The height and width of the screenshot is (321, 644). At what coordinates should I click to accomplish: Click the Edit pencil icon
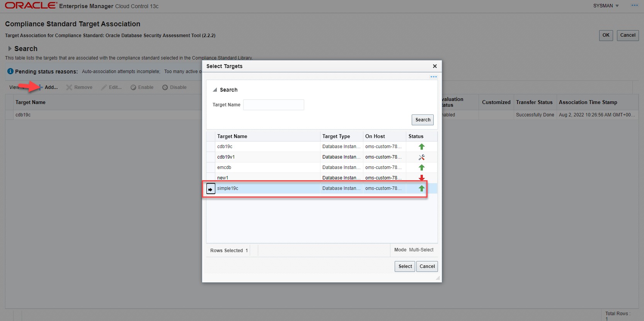[x=104, y=87]
